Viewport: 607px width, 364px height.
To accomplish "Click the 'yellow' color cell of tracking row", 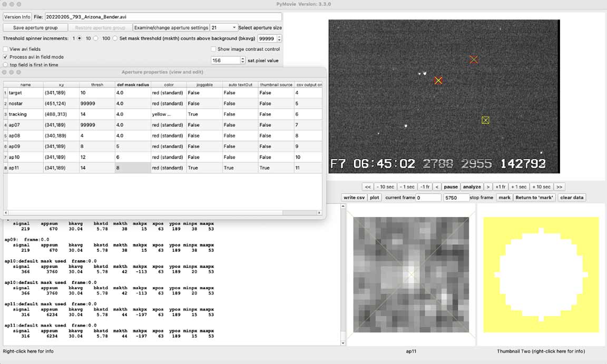I will pyautogui.click(x=169, y=114).
